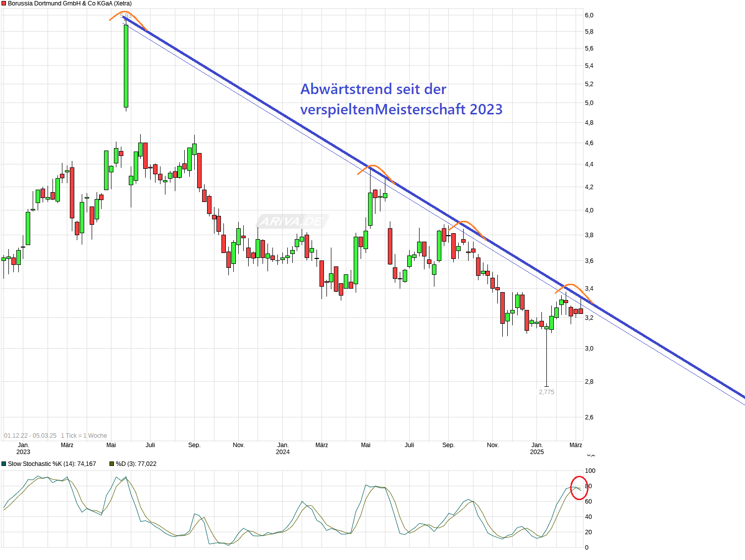The image size is (745, 560).
Task: Click the "100" stochastic scale label
Action: (590, 471)
